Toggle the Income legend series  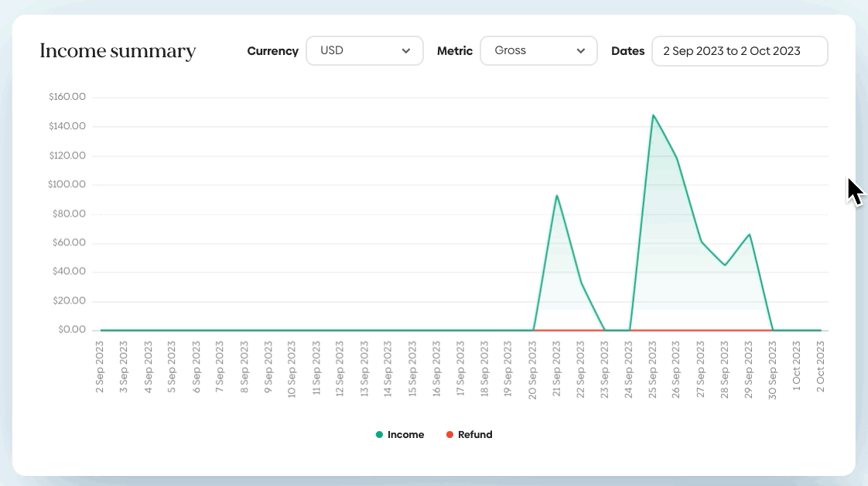pos(400,434)
